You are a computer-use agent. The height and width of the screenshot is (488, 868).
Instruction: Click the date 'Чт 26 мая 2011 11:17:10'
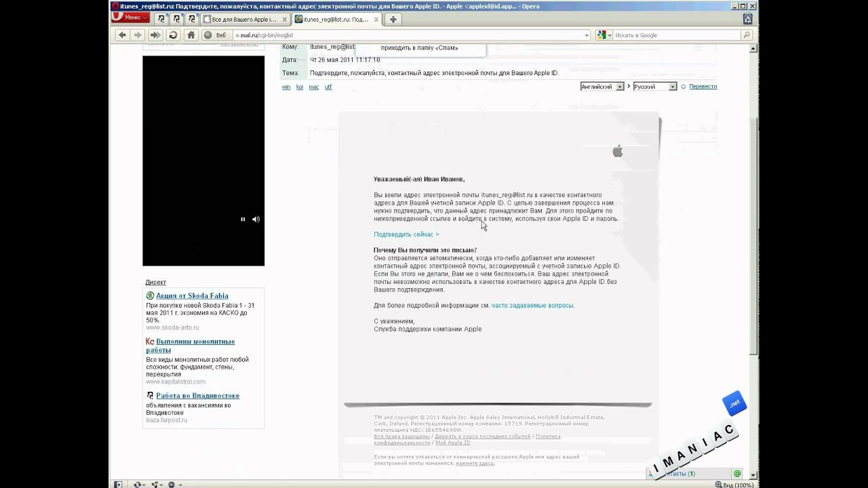coord(344,60)
